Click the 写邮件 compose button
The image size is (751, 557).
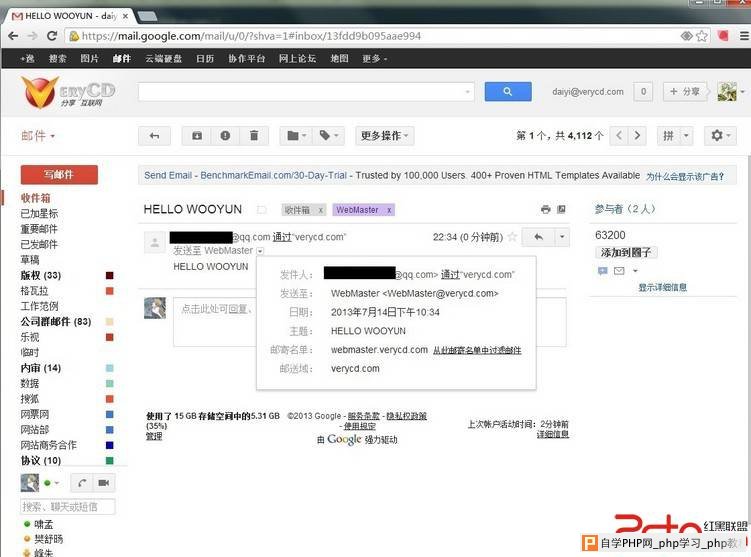click(x=59, y=174)
